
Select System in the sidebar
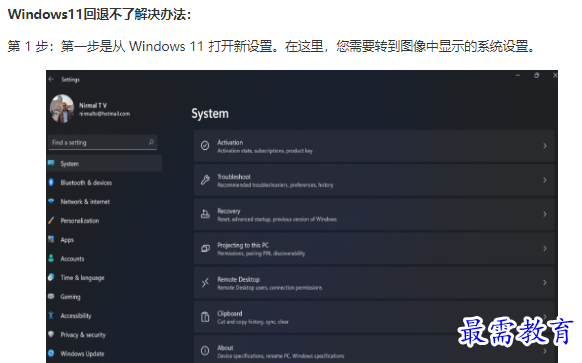(x=105, y=164)
